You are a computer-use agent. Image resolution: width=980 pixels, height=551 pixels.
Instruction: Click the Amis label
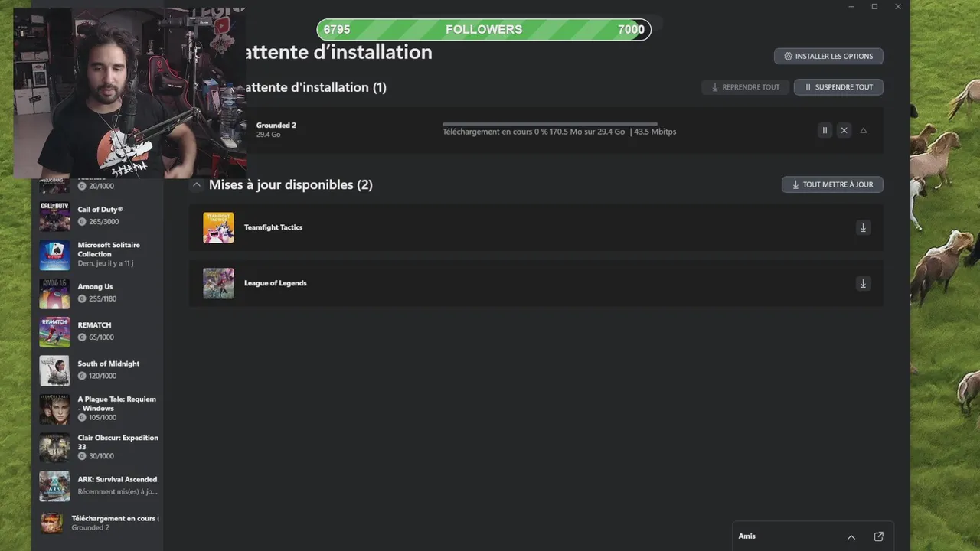[747, 536]
